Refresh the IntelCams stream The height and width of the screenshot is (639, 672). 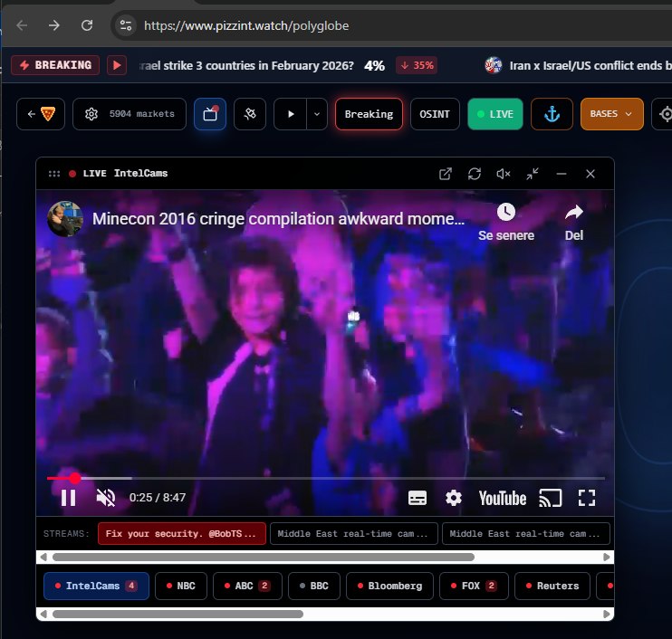(x=475, y=174)
